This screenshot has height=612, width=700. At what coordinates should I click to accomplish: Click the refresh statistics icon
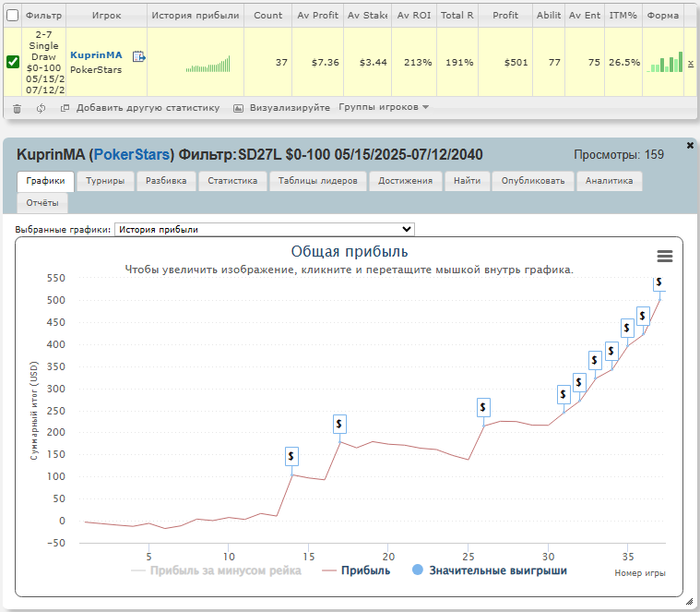[x=41, y=108]
